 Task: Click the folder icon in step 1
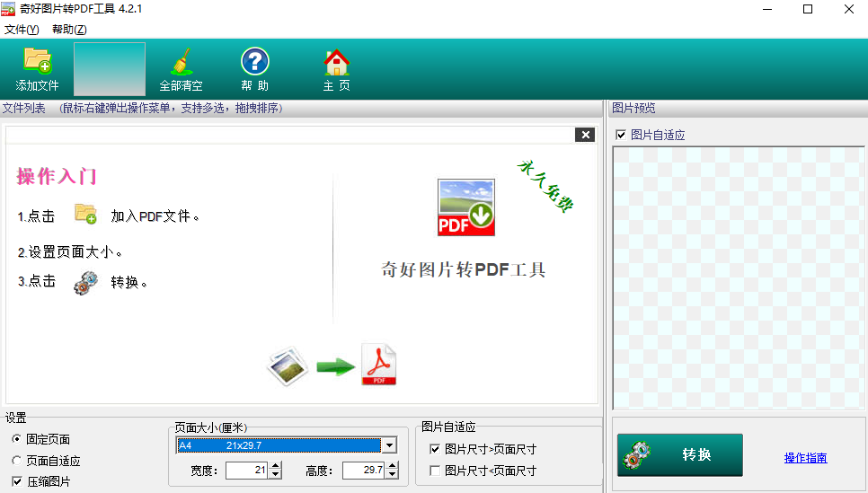pyautogui.click(x=85, y=215)
